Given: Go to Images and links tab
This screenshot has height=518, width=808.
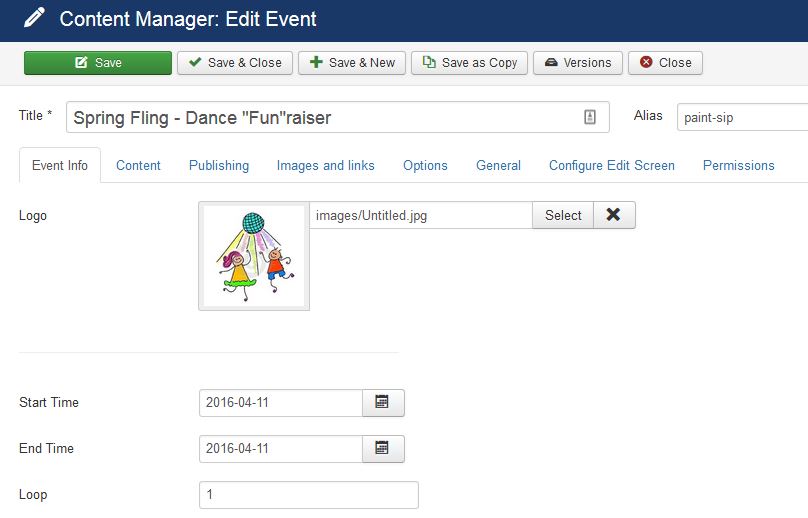Looking at the screenshot, I should pos(326,165).
